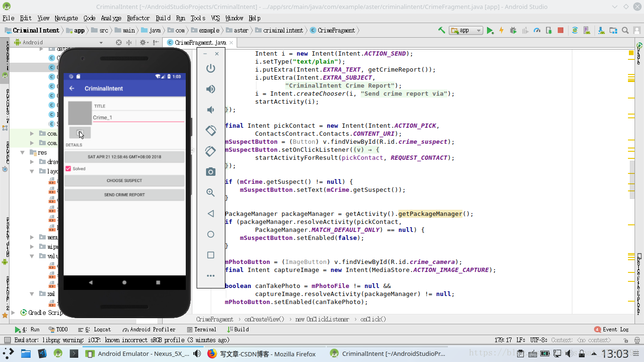This screenshot has width=644, height=362.
Task: Click emulator Volume Up speaker icon
Action: [x=211, y=89]
